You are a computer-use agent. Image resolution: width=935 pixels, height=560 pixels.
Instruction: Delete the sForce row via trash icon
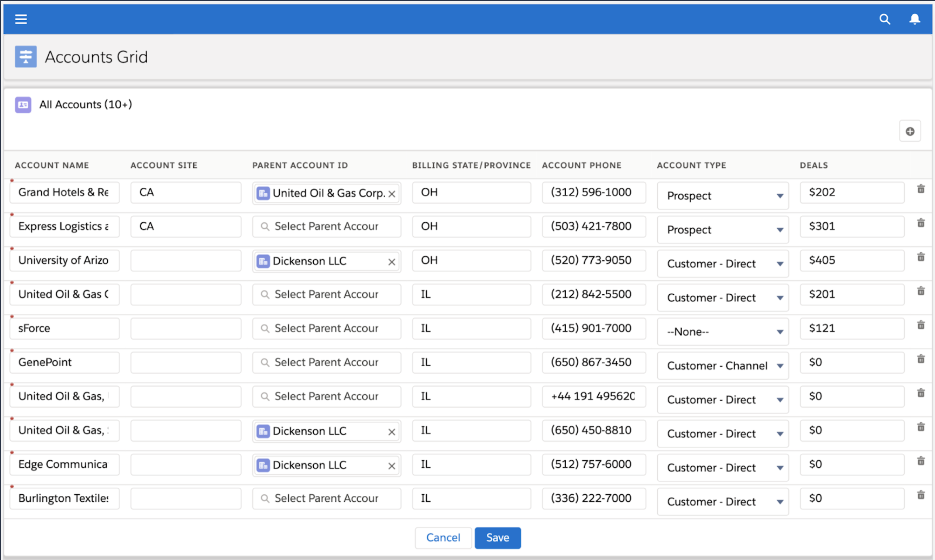[921, 325]
